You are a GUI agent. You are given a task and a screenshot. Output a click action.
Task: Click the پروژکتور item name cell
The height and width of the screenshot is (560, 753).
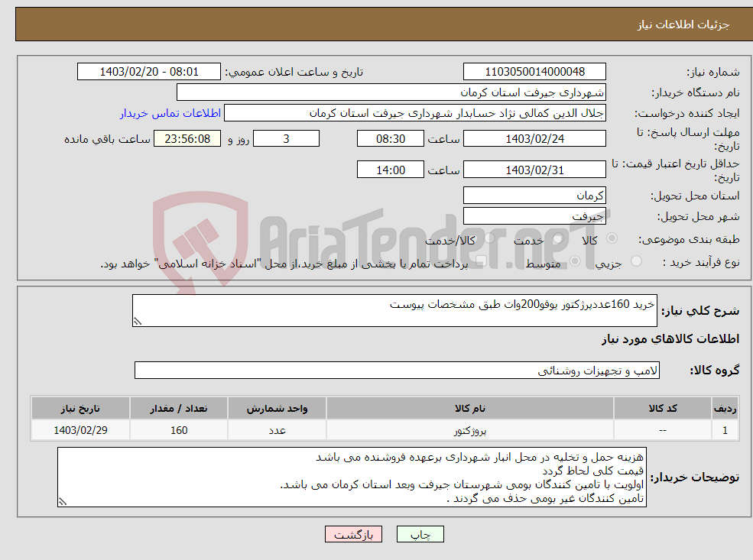[470, 430]
